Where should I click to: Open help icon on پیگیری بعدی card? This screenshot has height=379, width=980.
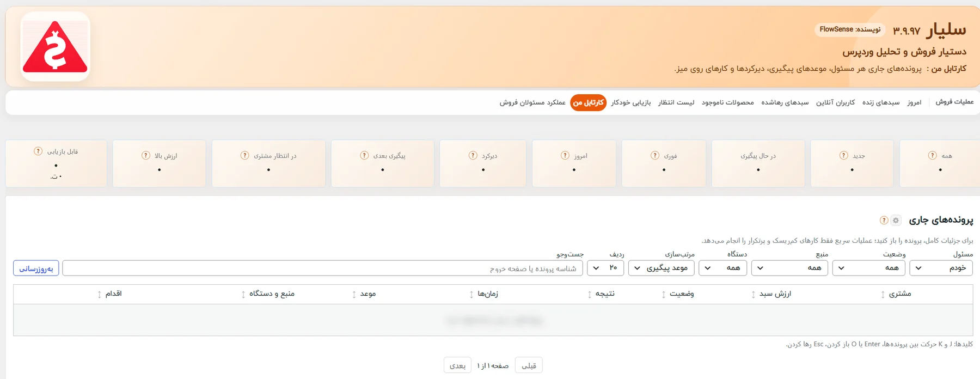point(364,155)
